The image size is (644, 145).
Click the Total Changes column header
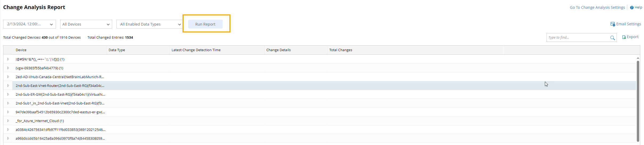click(341, 50)
